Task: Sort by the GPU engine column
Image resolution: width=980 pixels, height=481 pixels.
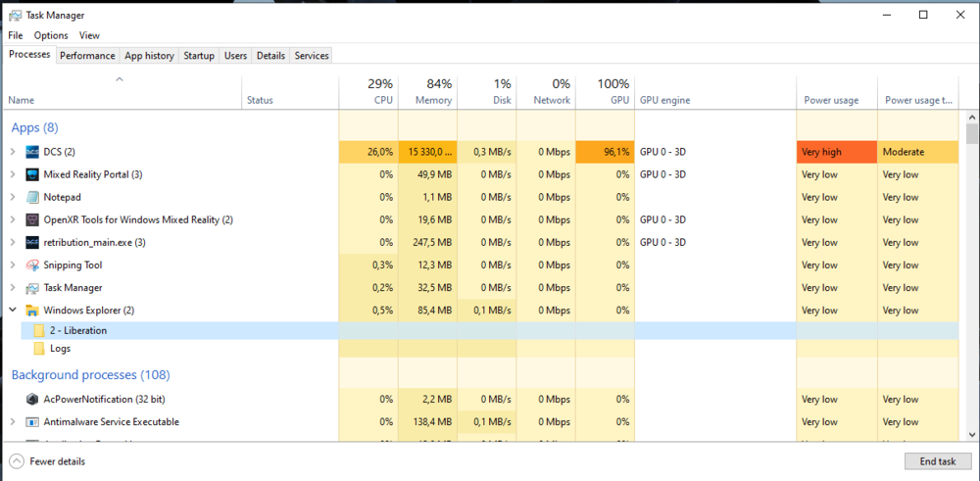Action: tap(715, 92)
